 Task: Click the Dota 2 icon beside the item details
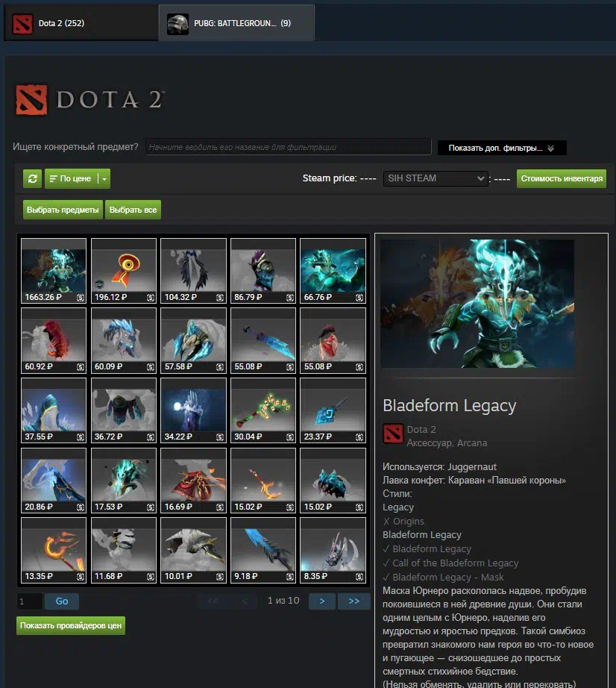(x=393, y=434)
